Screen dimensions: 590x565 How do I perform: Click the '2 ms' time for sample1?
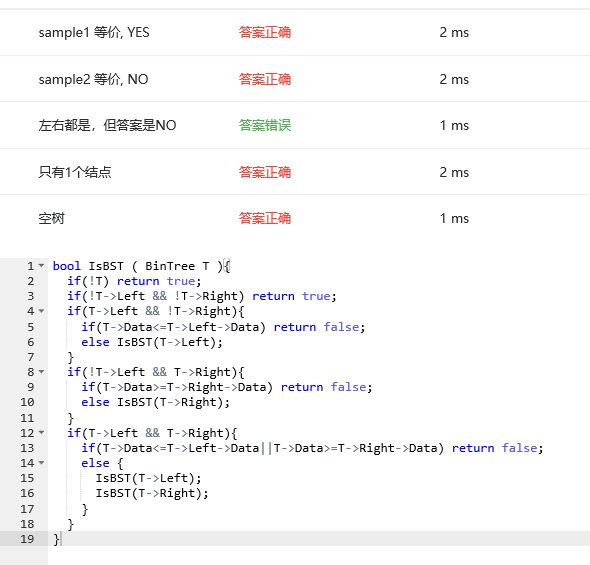pos(454,32)
